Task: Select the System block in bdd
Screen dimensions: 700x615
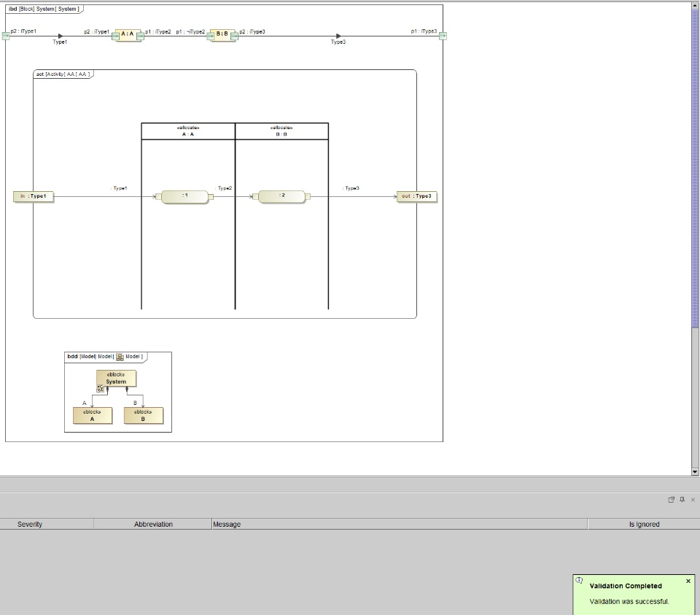Action: (116, 379)
